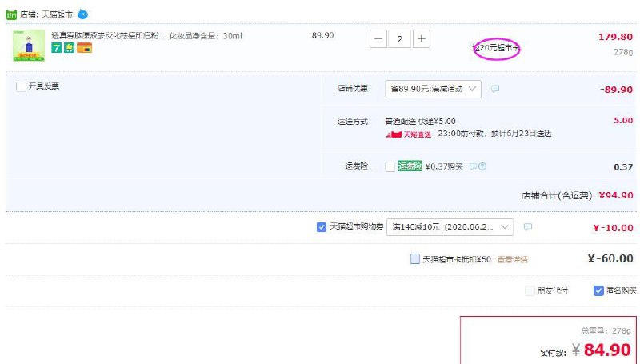The height and width of the screenshot is (364, 640).
Task: Open the product title link
Action: point(108,36)
